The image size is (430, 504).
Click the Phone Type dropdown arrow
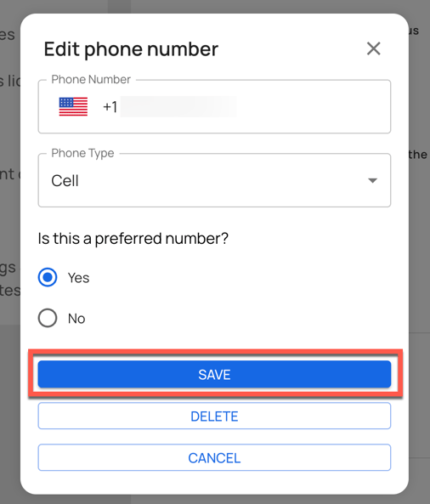tap(372, 181)
